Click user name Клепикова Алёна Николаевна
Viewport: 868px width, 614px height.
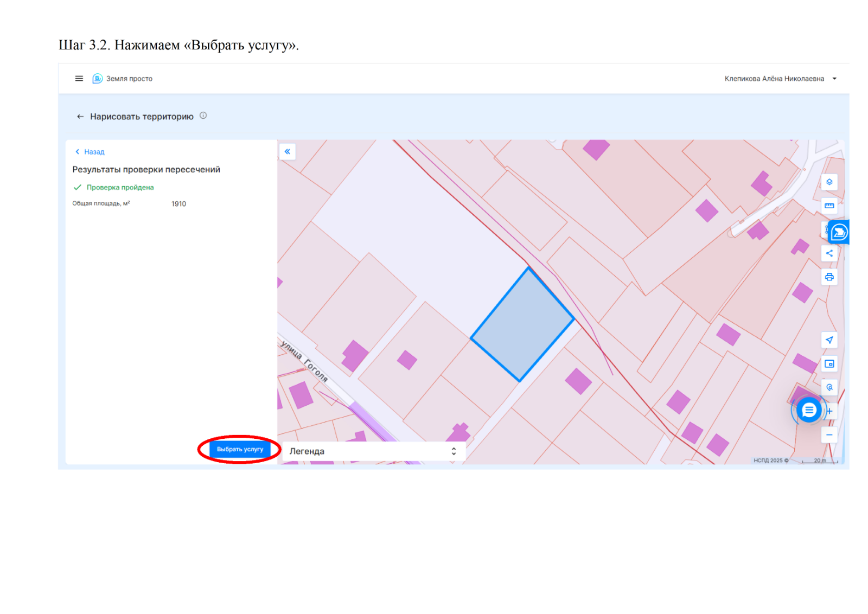(774, 79)
